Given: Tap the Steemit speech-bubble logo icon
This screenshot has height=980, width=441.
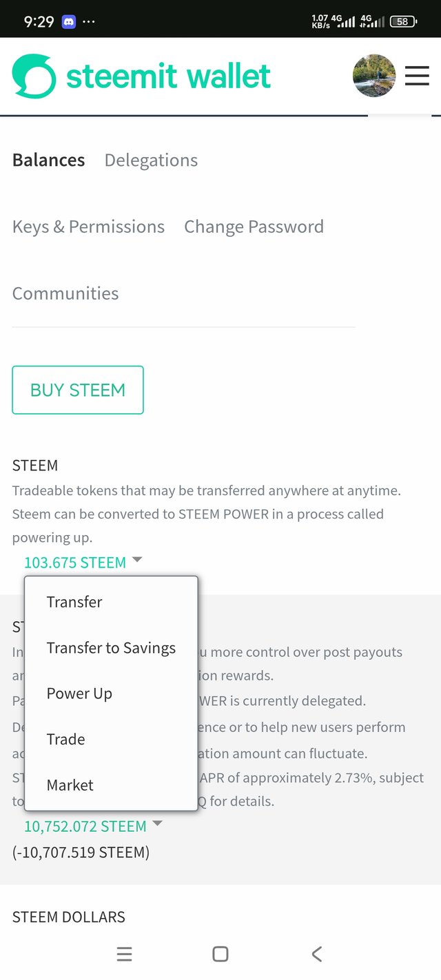Looking at the screenshot, I should [34, 76].
